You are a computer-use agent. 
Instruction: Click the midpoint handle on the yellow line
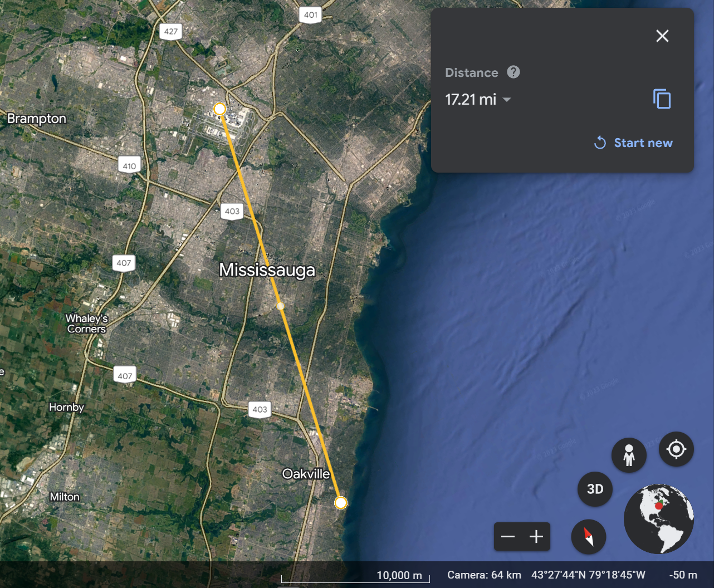tap(281, 306)
